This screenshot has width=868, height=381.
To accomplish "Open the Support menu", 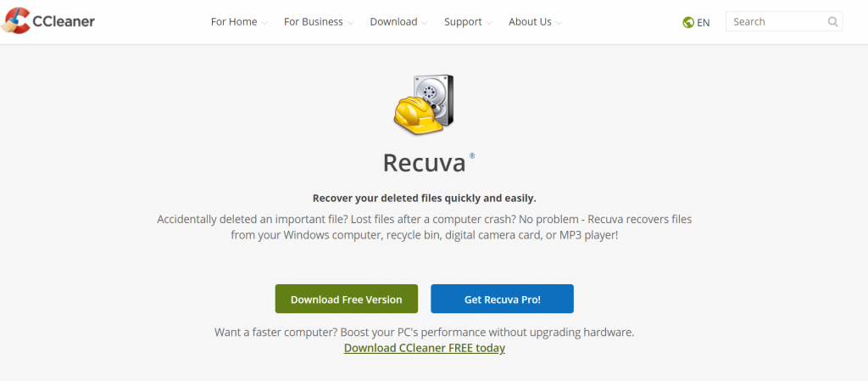I will [x=468, y=21].
